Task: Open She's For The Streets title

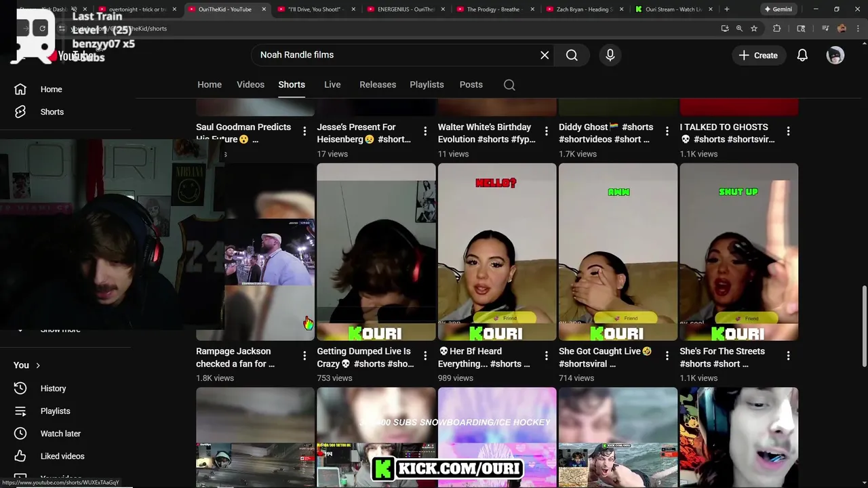Action: [x=722, y=357]
